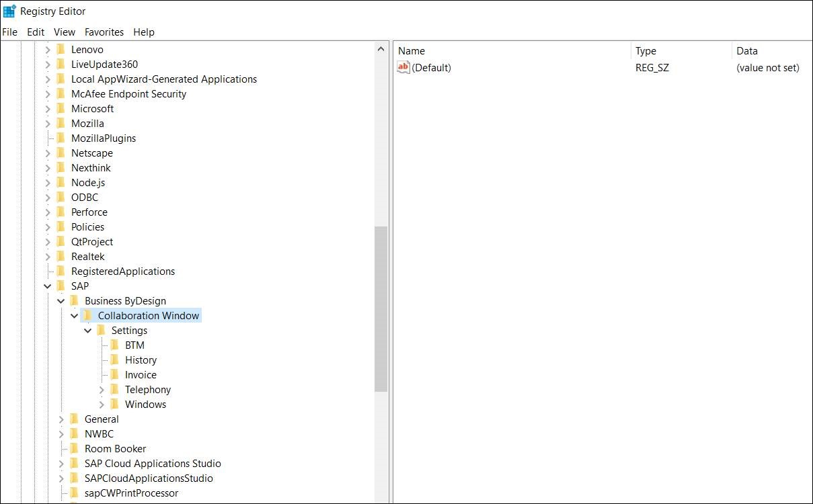
Task: Collapse the Collaboration Window key
Action: click(75, 316)
